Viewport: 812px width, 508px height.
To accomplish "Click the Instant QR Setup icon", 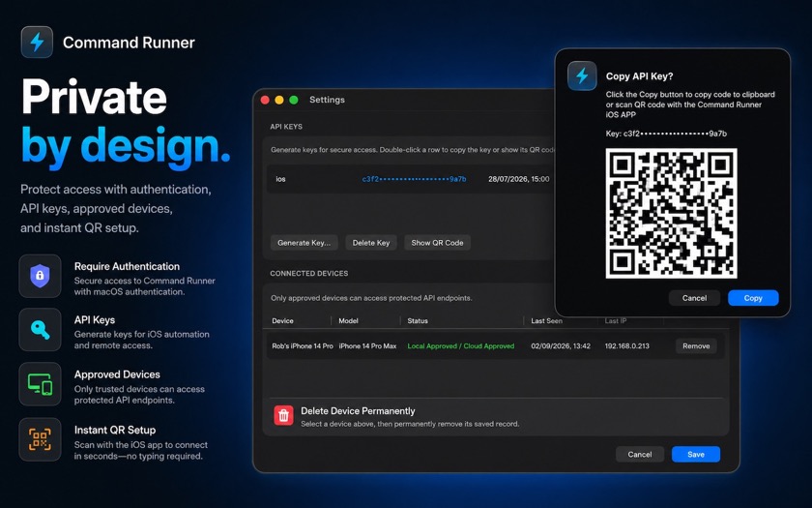I will tap(40, 439).
